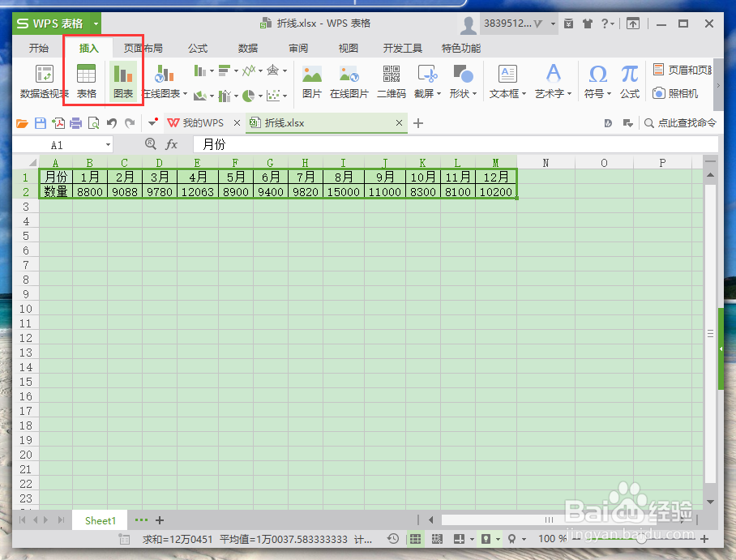Insert a table with 表格 button

87,81
